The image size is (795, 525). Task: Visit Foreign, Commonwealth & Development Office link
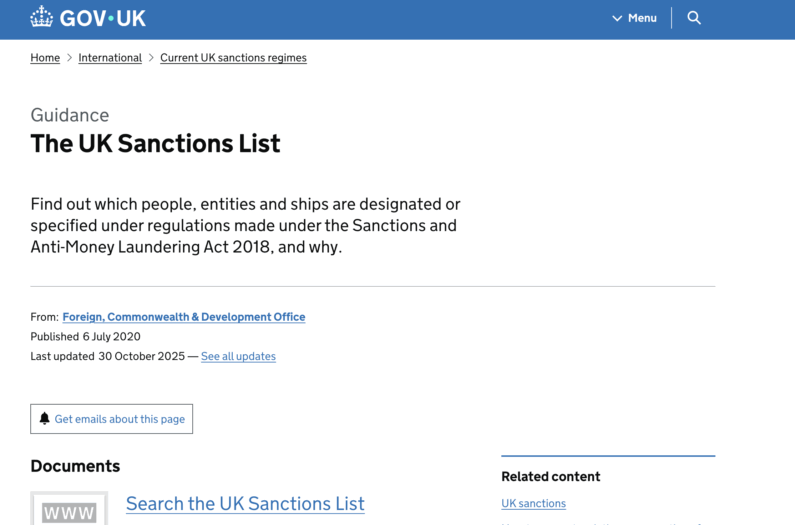tap(184, 317)
